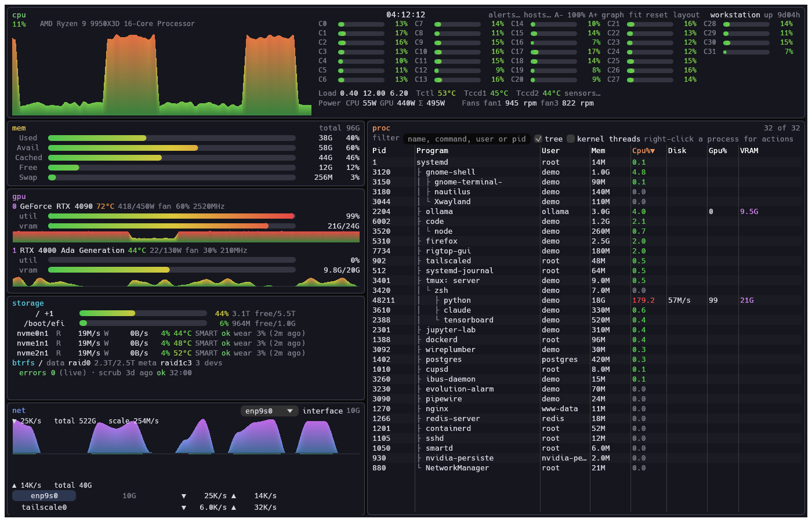Decrease font size with A-

tap(559, 15)
